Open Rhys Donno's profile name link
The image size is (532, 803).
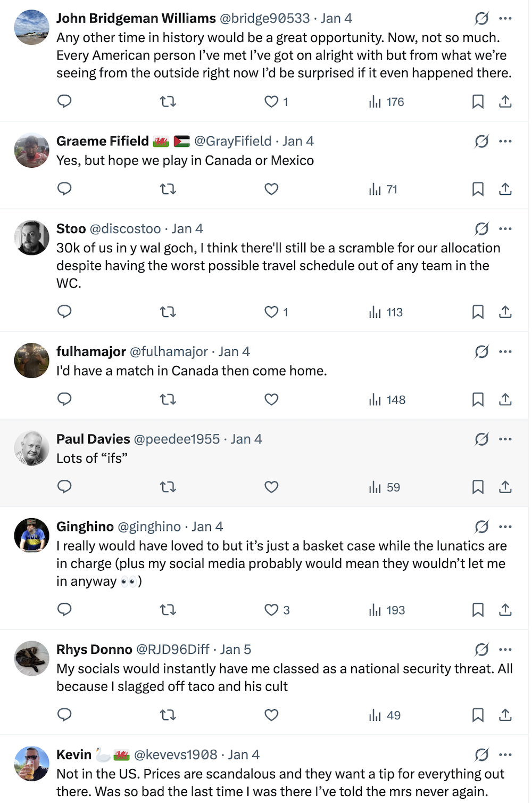click(94, 650)
